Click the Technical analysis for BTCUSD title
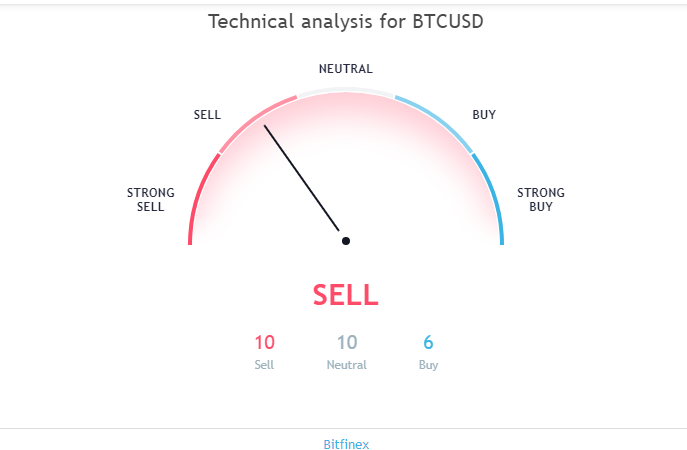The image size is (687, 450). (346, 21)
